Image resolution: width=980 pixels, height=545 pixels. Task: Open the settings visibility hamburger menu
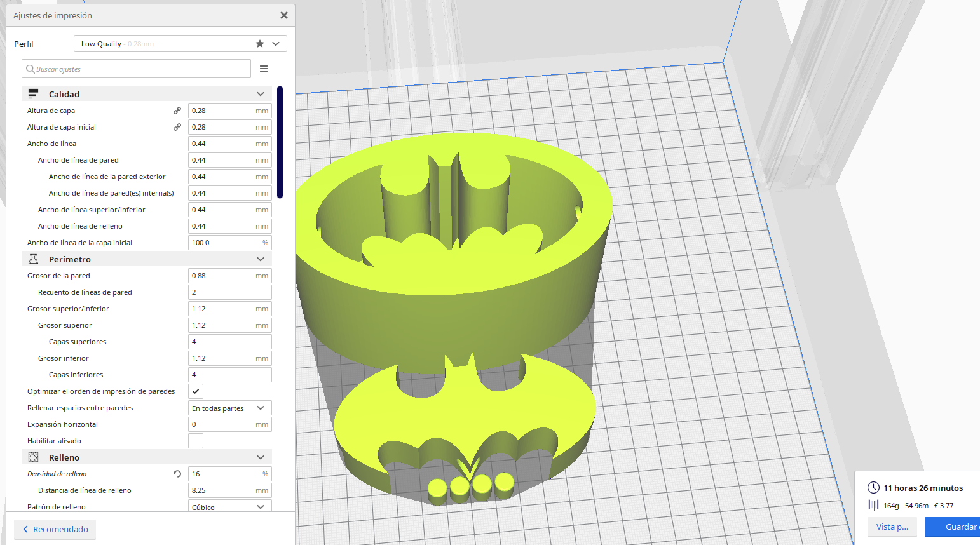(264, 69)
